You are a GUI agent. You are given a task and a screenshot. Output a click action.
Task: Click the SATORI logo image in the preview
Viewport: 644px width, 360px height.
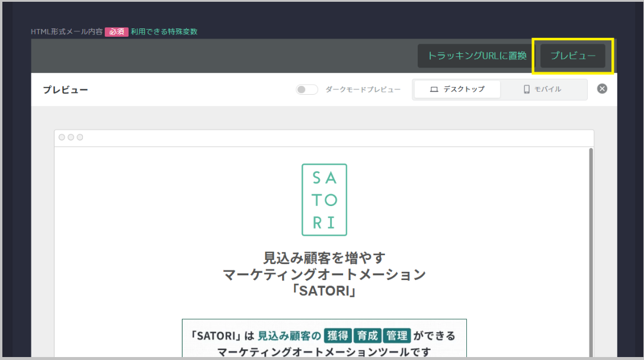coord(325,200)
